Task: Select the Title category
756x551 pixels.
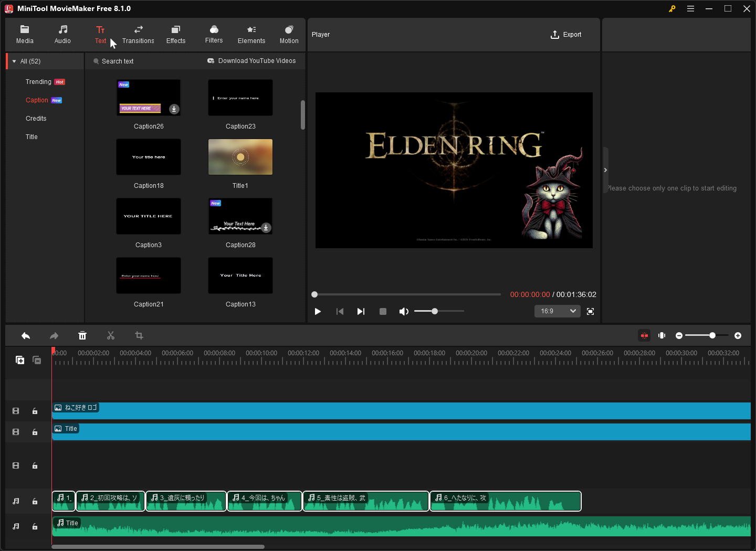Action: click(x=31, y=137)
